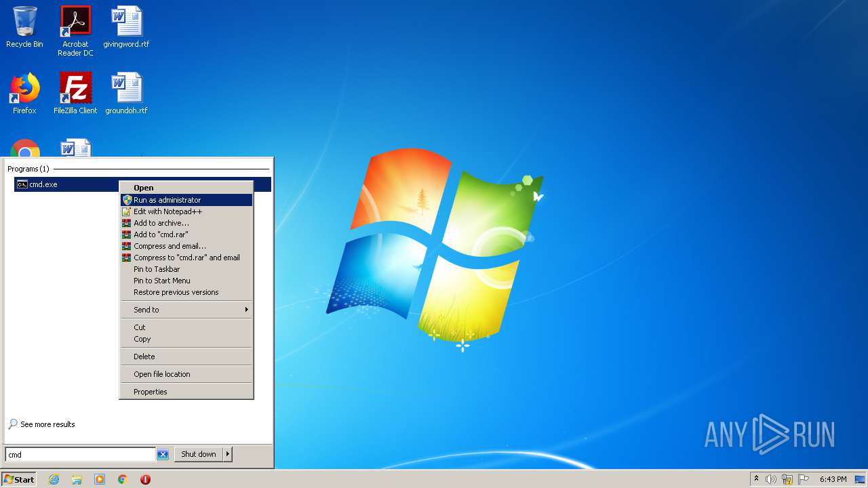Open Properties for cmd.exe
The width and height of the screenshot is (868, 488).
click(186, 392)
